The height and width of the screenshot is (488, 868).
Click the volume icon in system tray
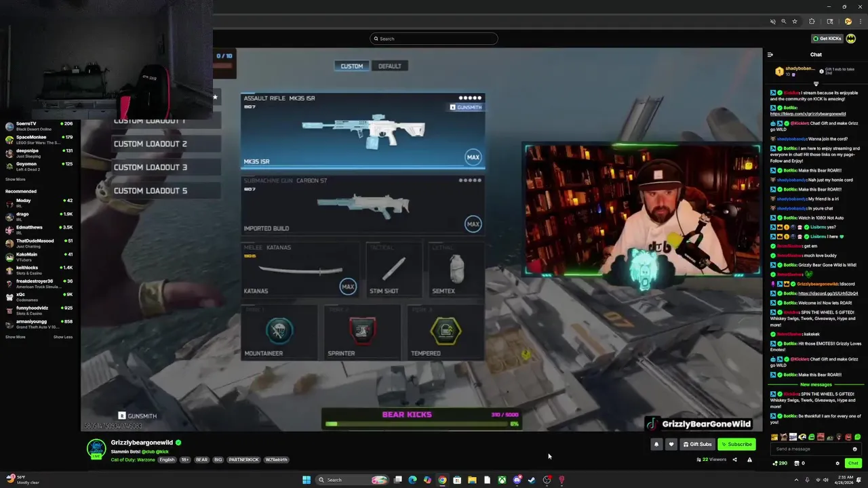[x=826, y=480]
